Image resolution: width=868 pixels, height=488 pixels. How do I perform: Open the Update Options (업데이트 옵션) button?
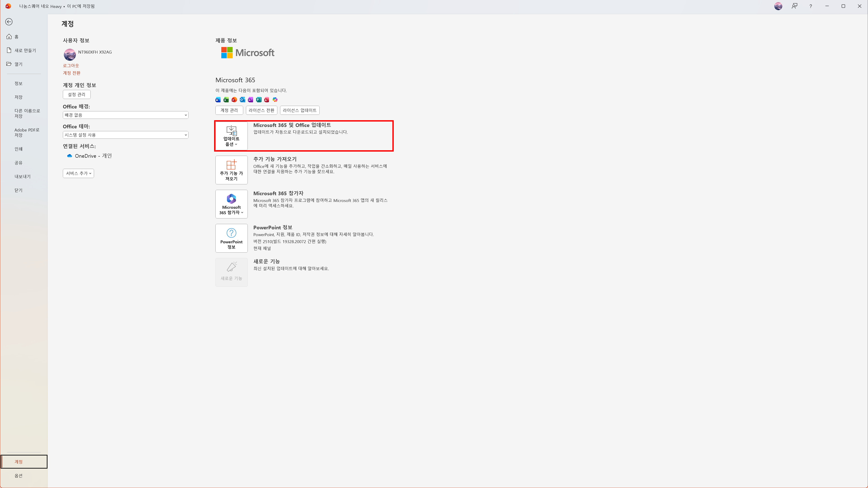[231, 136]
